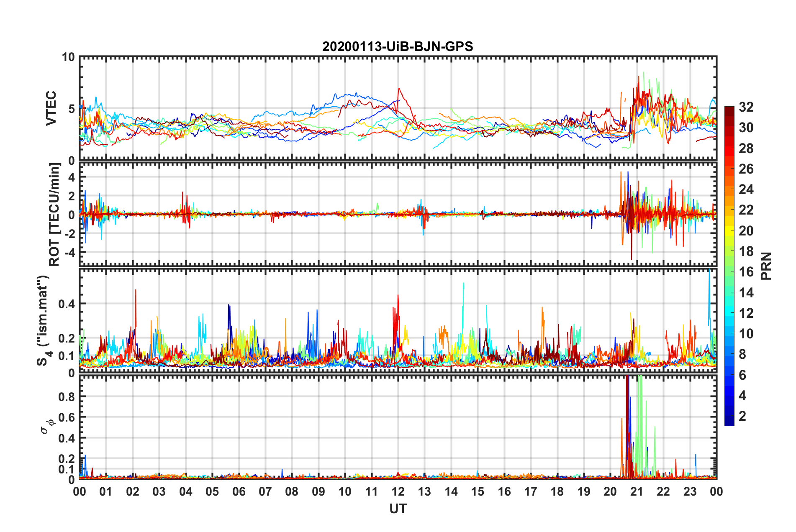The height and width of the screenshot is (532, 796).
Task: Click the "-2" tick on the ROT axis
Action: coord(69,233)
